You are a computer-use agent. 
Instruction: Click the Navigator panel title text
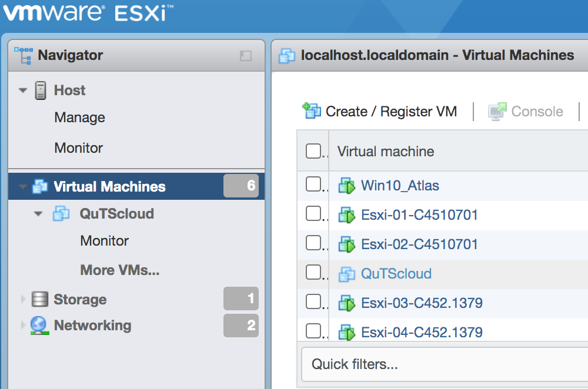point(70,55)
